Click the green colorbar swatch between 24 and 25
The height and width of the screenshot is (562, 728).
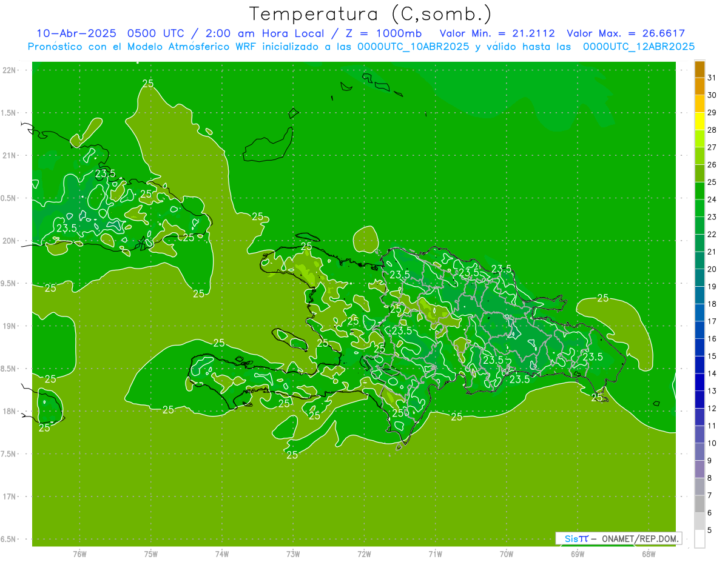click(x=699, y=191)
